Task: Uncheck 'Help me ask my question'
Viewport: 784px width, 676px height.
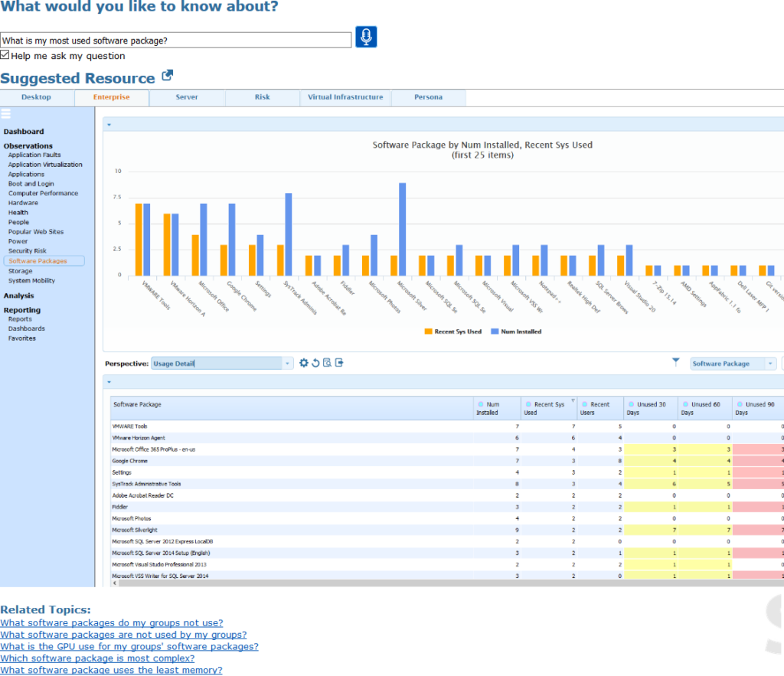Action: tap(5, 55)
